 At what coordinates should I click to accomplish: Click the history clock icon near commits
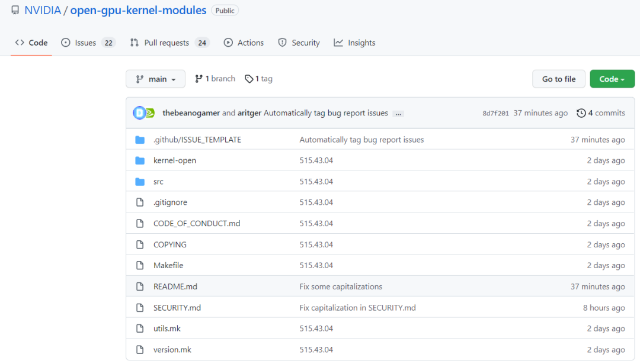[581, 113]
